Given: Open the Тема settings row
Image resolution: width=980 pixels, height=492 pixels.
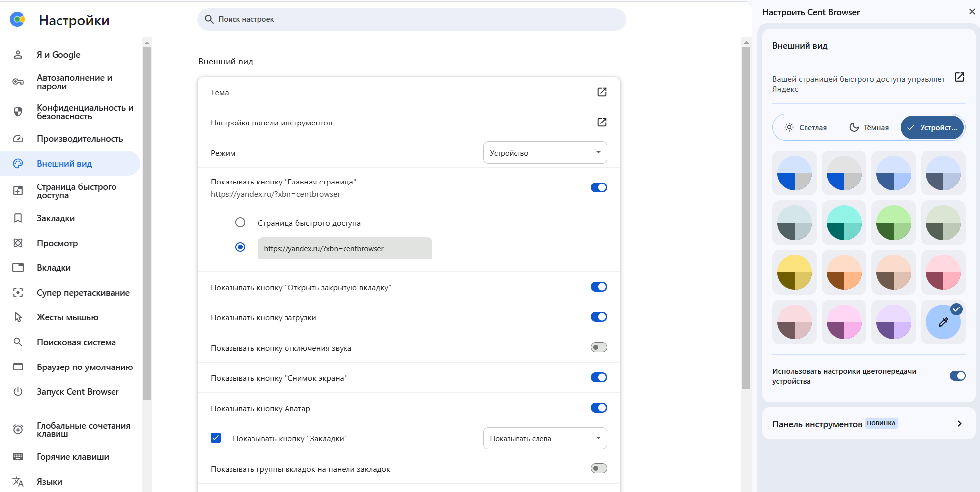Looking at the screenshot, I should click(409, 92).
